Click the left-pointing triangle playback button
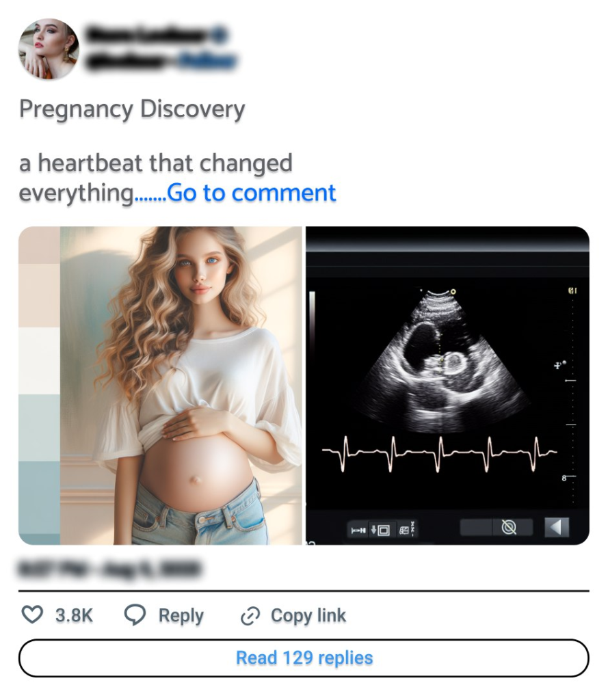The width and height of the screenshot is (608, 700). tap(557, 527)
